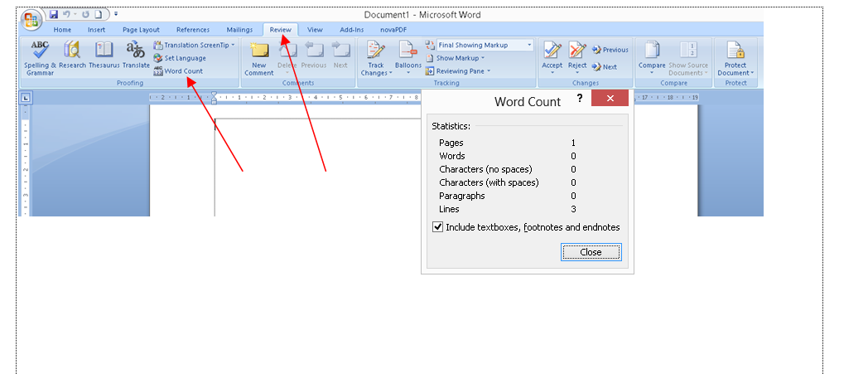Screen dimensions: 868x374
Task: Click the "Document1 - Microsoft Word" title
Action: tap(422, 15)
